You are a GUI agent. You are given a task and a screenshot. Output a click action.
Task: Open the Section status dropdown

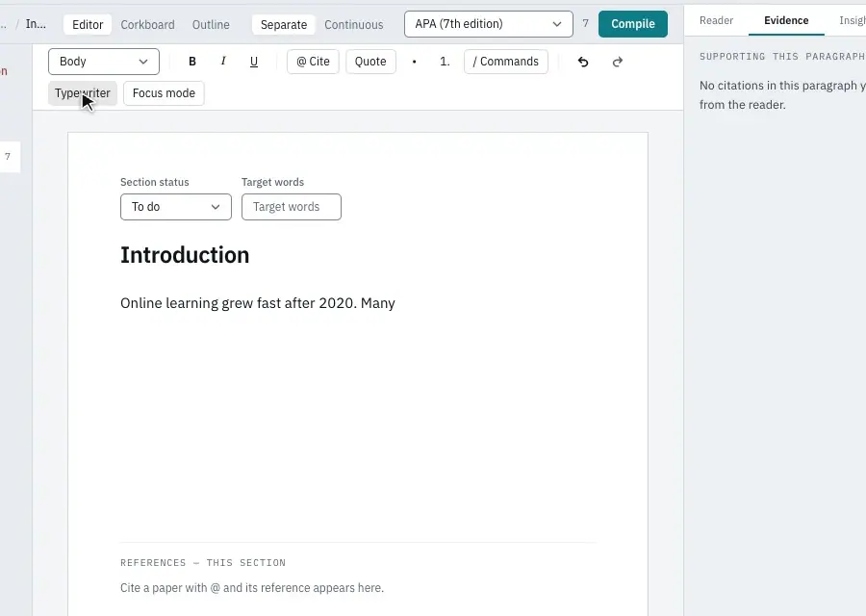click(x=176, y=207)
